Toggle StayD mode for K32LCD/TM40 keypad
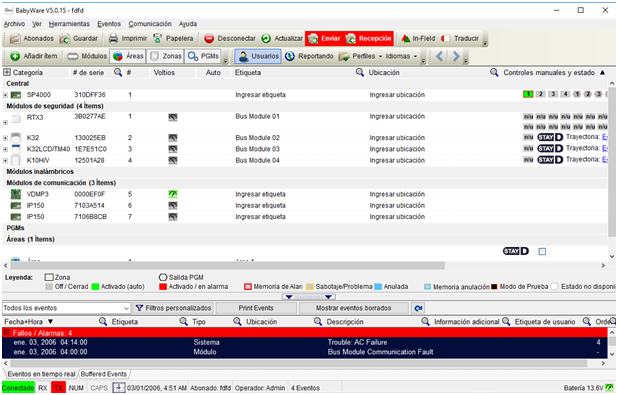This screenshot has height=395, width=618. click(x=550, y=149)
